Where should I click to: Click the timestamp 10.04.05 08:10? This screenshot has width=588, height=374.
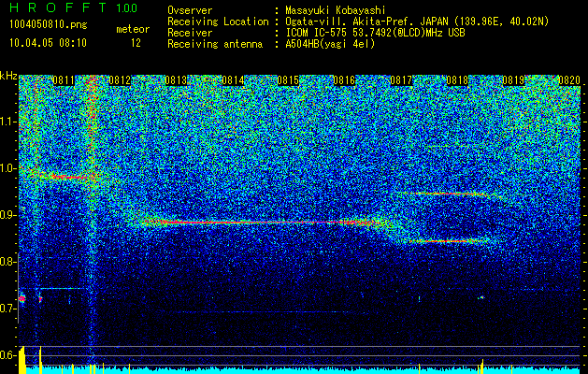click(x=48, y=43)
